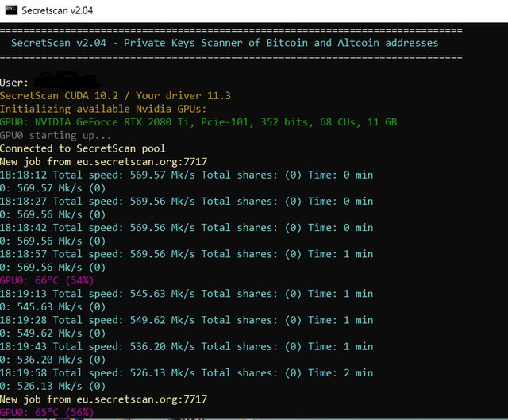This screenshot has width=508, height=420.
Task: Click the '18:18:27 Total speed' line
Action: click(187, 201)
